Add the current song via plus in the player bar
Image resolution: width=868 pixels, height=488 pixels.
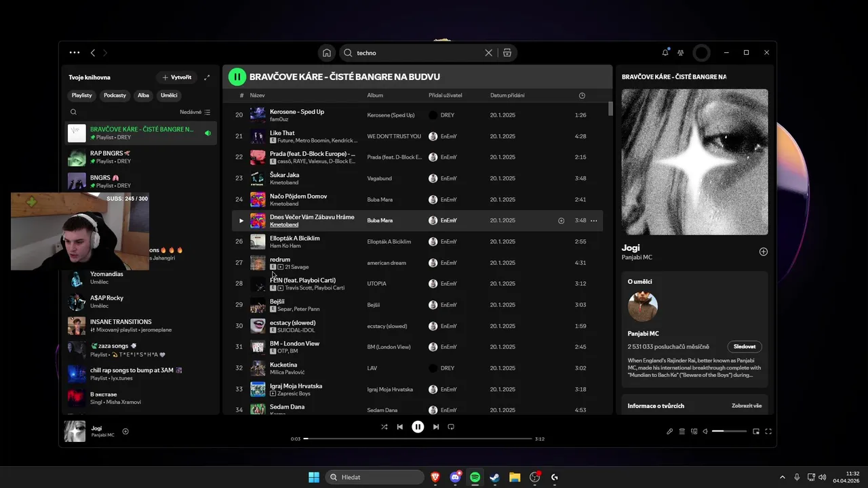coord(125,431)
